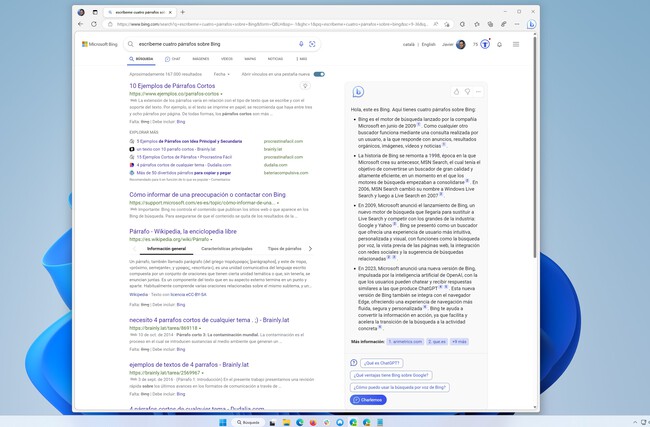Expand the MÁS search categories menu
Image resolution: width=650 pixels, height=427 pixels.
[301, 59]
